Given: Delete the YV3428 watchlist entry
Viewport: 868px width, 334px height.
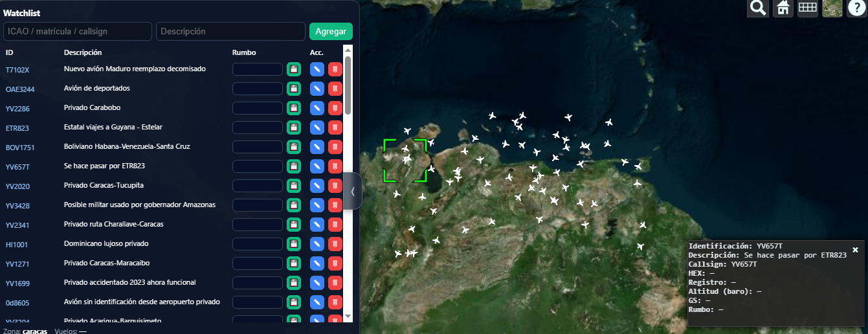Looking at the screenshot, I should [335, 205].
